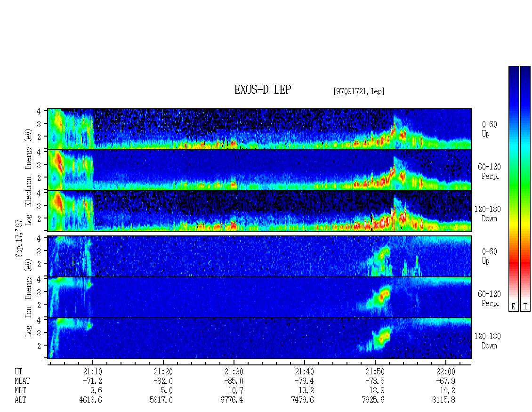The image size is (532, 412).
Task: Click the ion 120-180 Down pitch-angle label
Action: pyautogui.click(x=487, y=341)
